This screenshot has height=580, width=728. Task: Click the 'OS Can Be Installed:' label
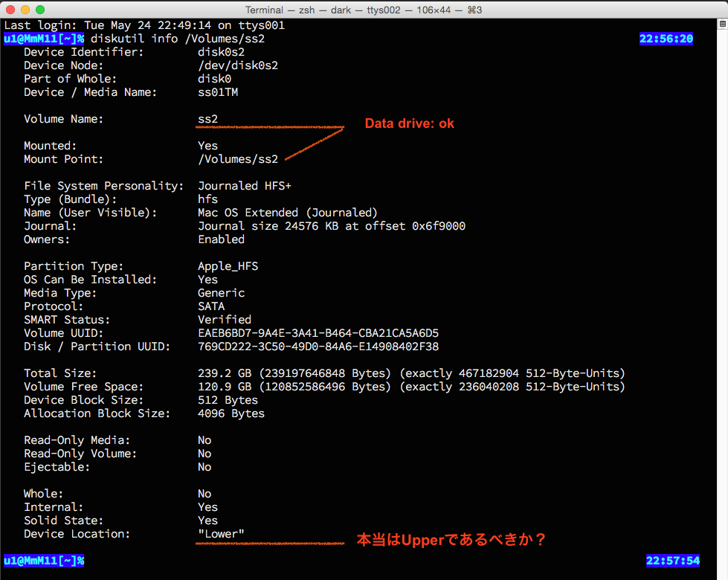coord(91,280)
